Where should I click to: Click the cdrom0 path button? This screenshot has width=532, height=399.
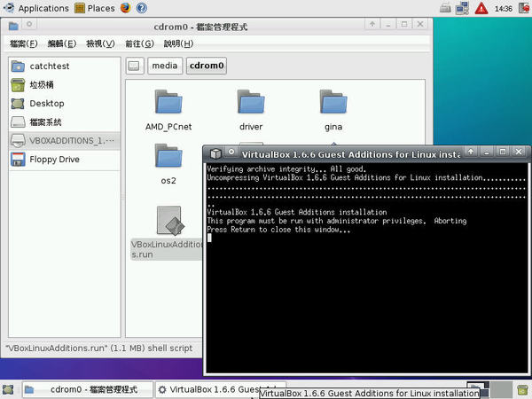tap(207, 66)
